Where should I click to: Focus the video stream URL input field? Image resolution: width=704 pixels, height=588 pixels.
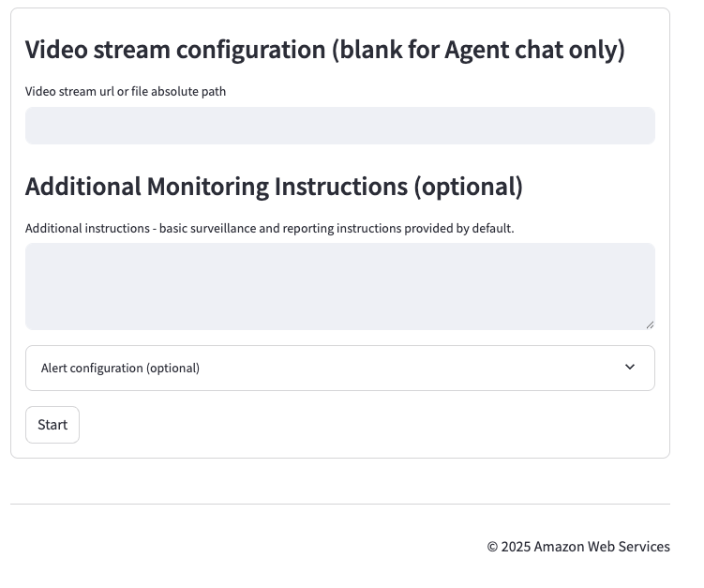coord(339,126)
